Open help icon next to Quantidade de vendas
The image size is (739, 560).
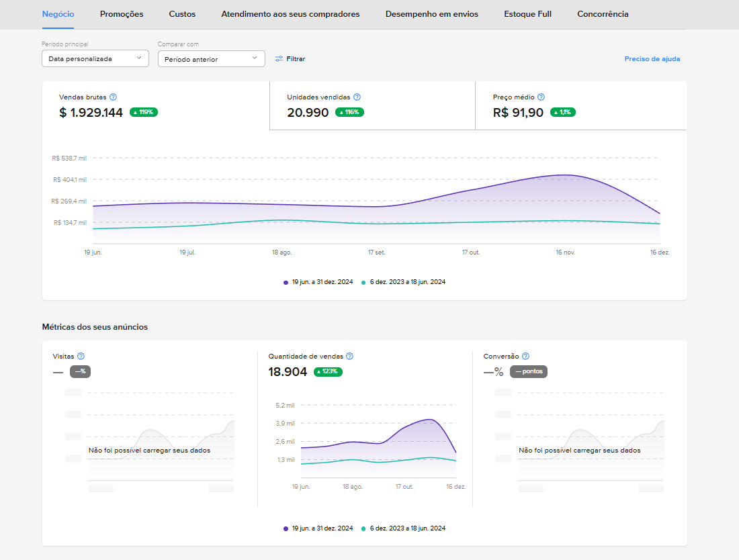pyautogui.click(x=350, y=356)
